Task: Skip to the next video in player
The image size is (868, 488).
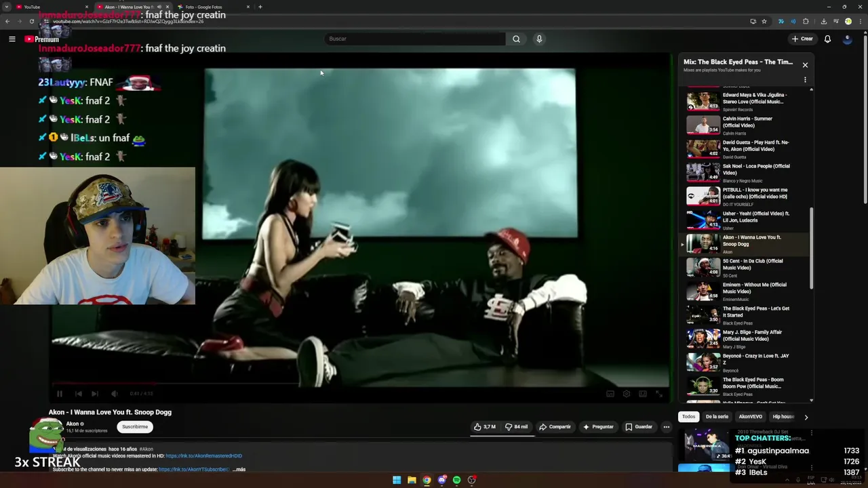Action: pyautogui.click(x=95, y=393)
